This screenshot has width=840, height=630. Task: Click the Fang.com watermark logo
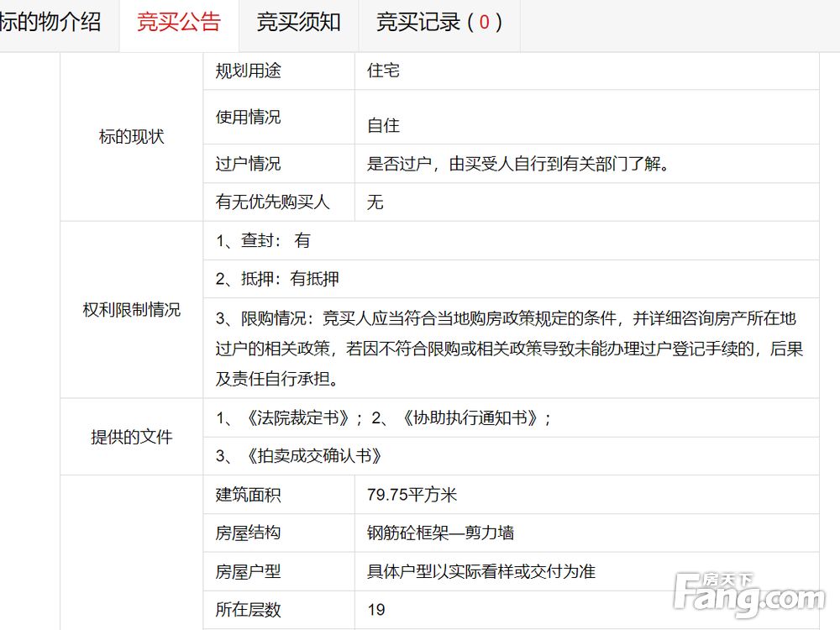coord(749,596)
